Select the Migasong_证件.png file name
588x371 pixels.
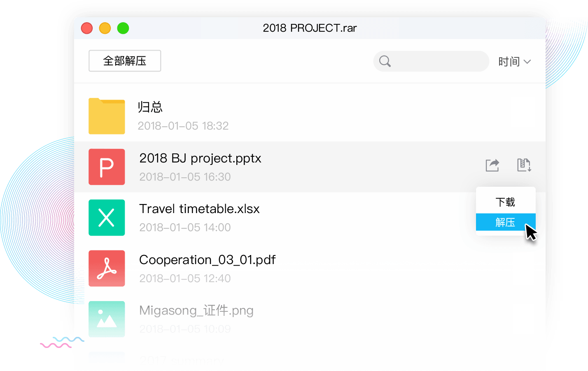point(196,311)
